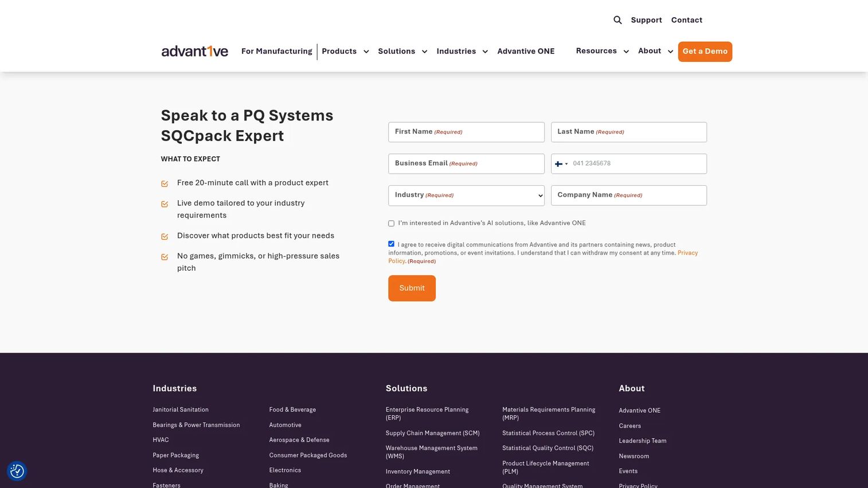
Task: Tick the Advantive AI solutions interest checkbox
Action: point(391,224)
